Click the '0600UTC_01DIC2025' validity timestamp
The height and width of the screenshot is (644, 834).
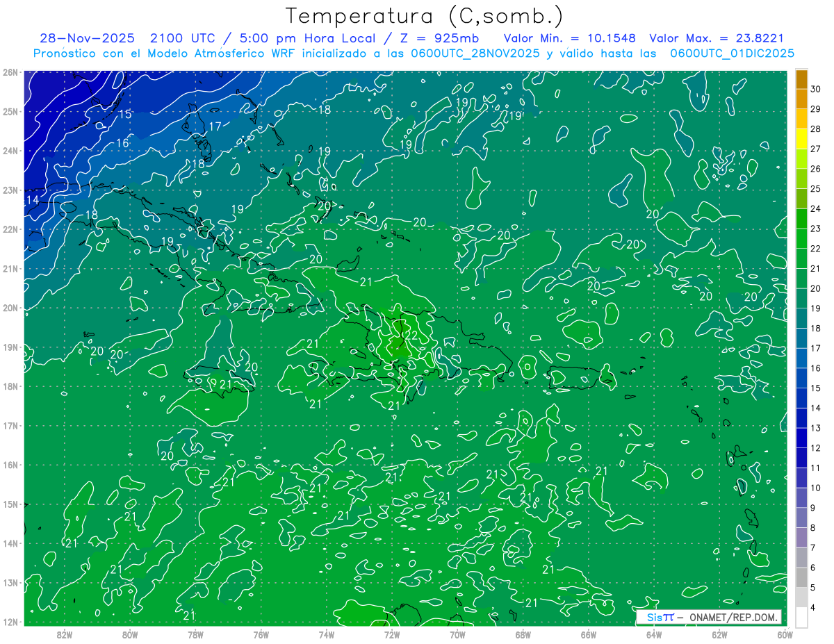tap(733, 53)
